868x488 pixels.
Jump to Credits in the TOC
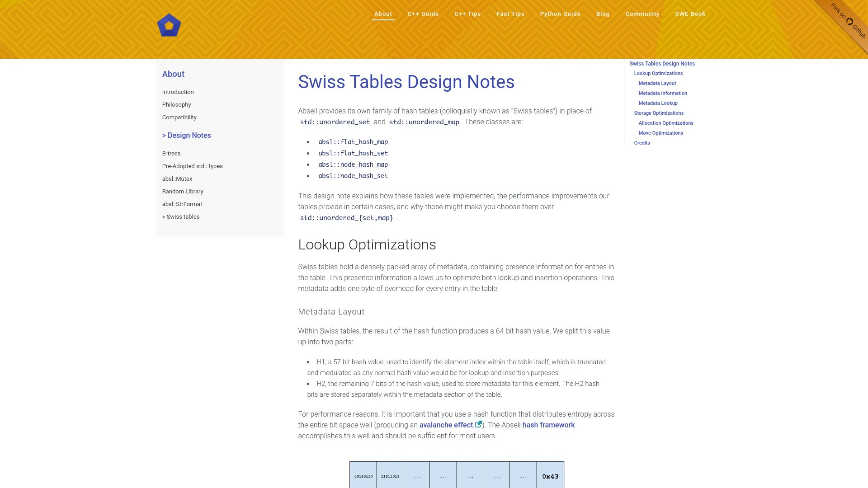tap(642, 143)
